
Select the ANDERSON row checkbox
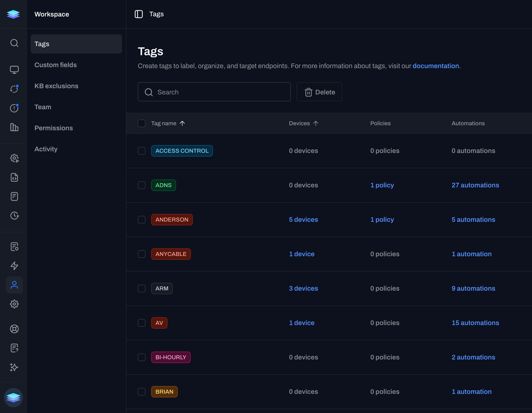142,220
